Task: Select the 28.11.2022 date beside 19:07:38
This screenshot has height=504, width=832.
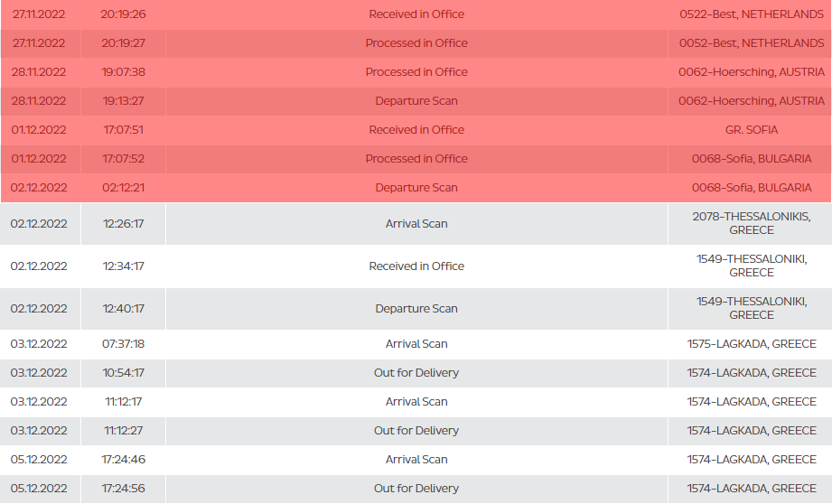Action: [x=39, y=72]
